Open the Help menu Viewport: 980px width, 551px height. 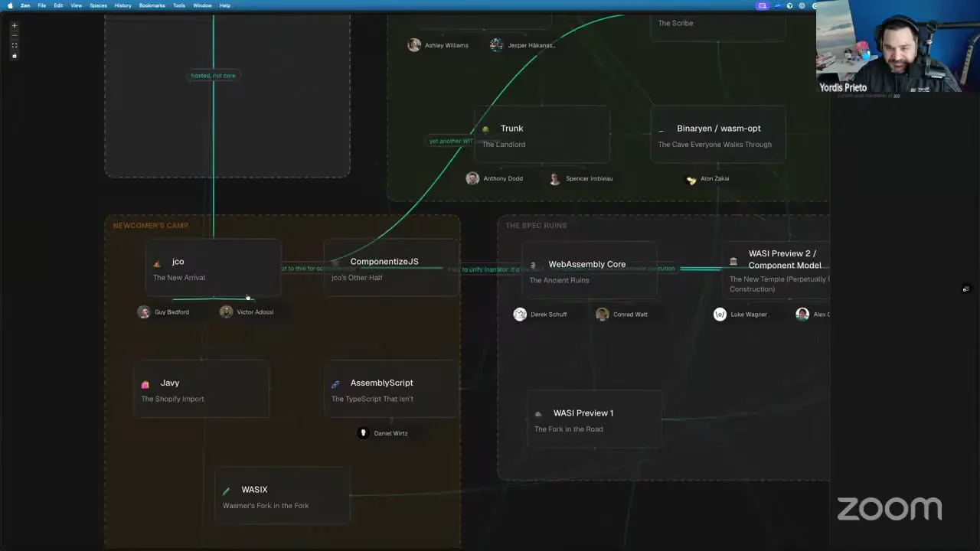click(x=225, y=5)
